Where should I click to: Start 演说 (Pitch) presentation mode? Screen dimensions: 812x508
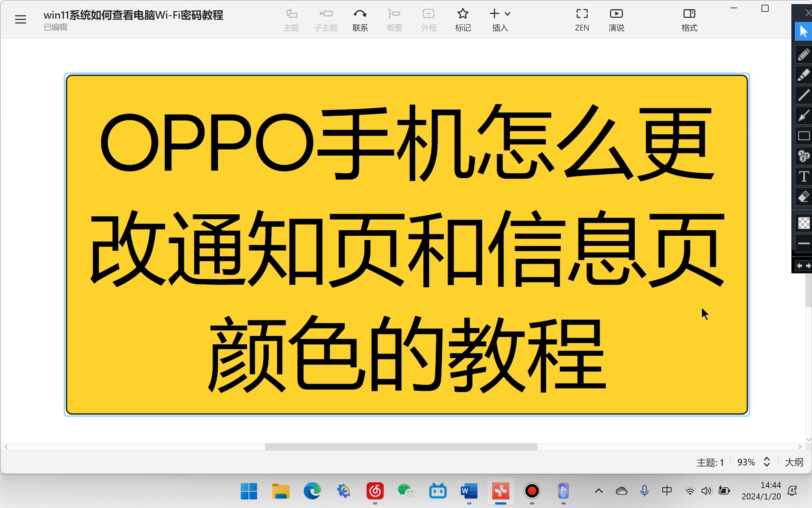click(x=616, y=20)
